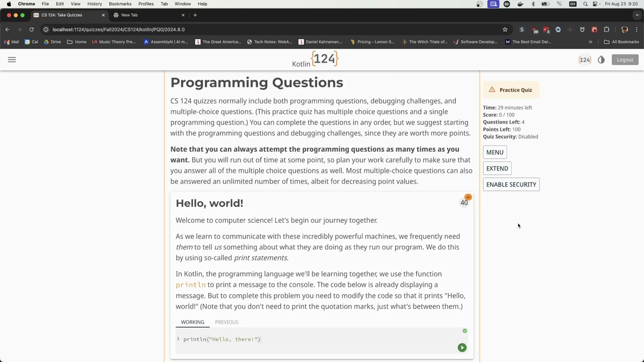Open the hamburger navigation menu
Image resolution: width=644 pixels, height=362 pixels.
tap(12, 60)
